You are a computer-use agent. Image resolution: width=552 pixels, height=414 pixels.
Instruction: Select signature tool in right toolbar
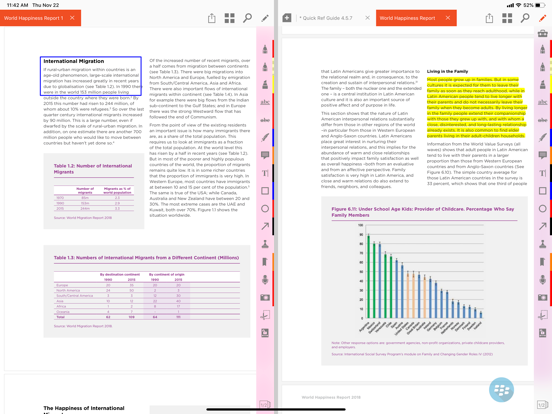point(542,315)
